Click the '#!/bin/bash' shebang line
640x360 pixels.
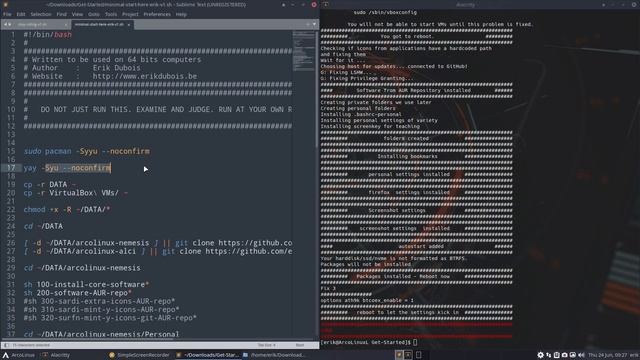click(48, 35)
